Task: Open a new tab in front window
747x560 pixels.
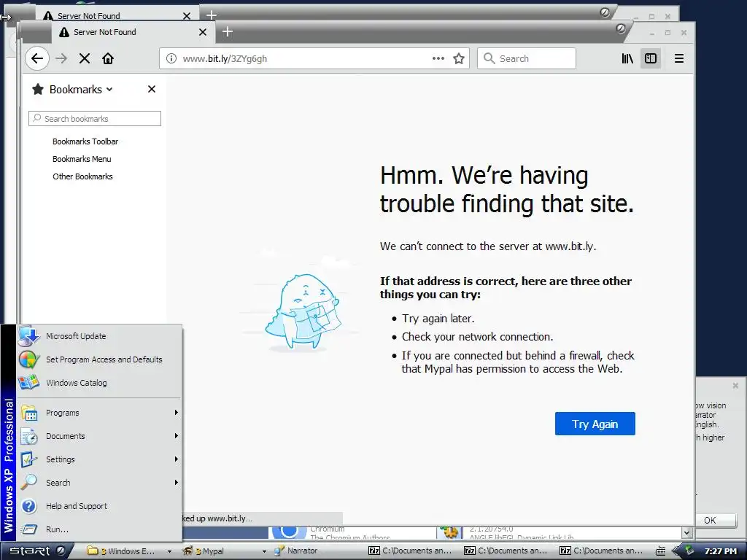Action: click(x=228, y=32)
